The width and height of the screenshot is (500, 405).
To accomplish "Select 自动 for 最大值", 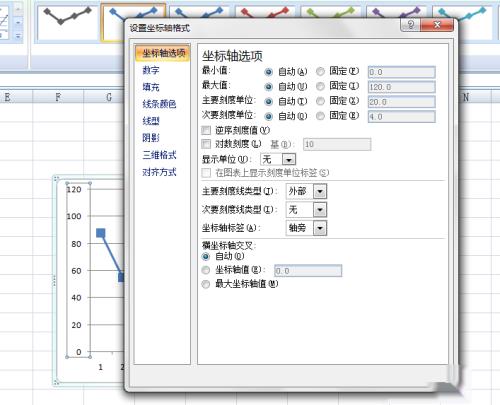I will [269, 87].
